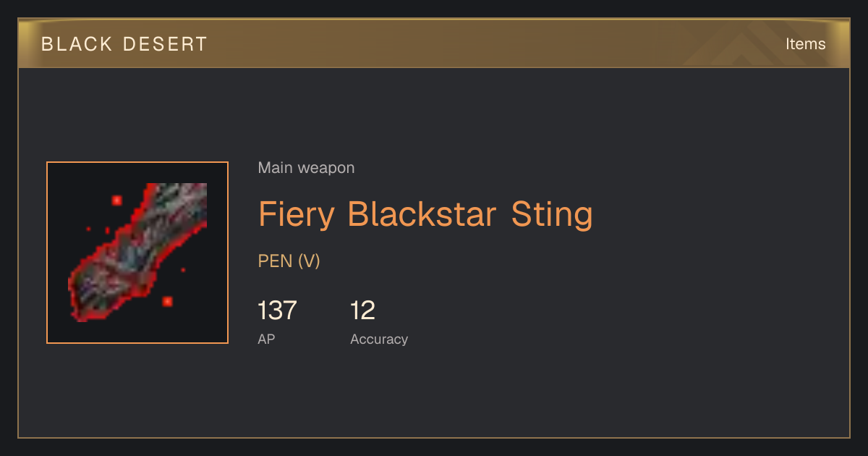Image resolution: width=868 pixels, height=456 pixels.
Task: Click the Accuracy stat label
Action: (x=379, y=339)
